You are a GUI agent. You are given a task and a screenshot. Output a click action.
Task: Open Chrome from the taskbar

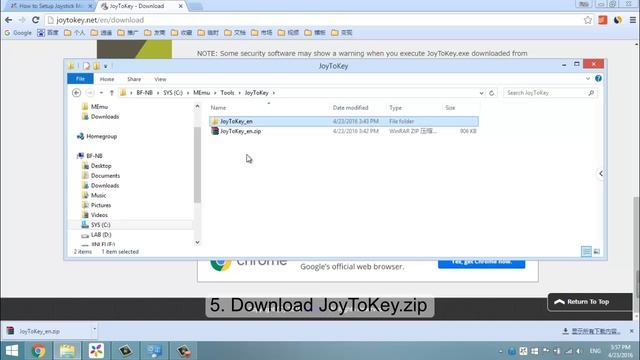(38, 351)
